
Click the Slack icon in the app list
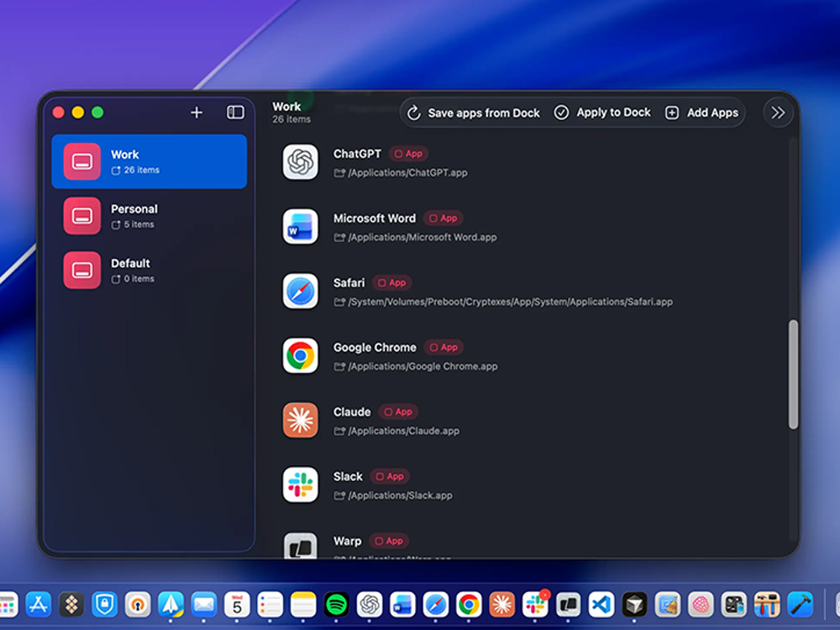[x=300, y=485]
